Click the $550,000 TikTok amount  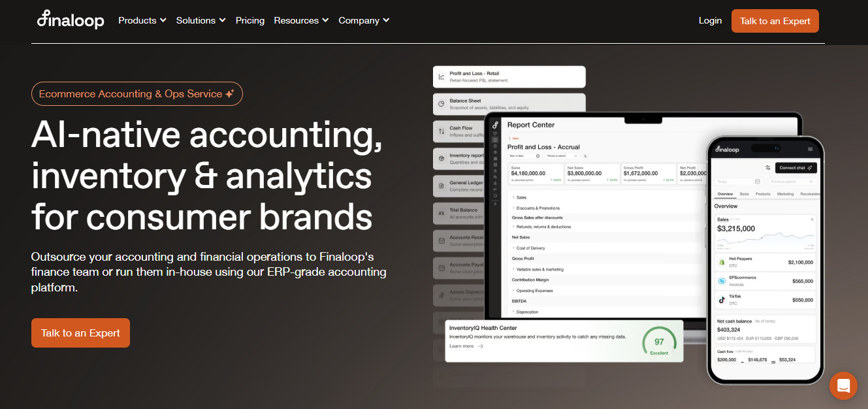(x=803, y=300)
